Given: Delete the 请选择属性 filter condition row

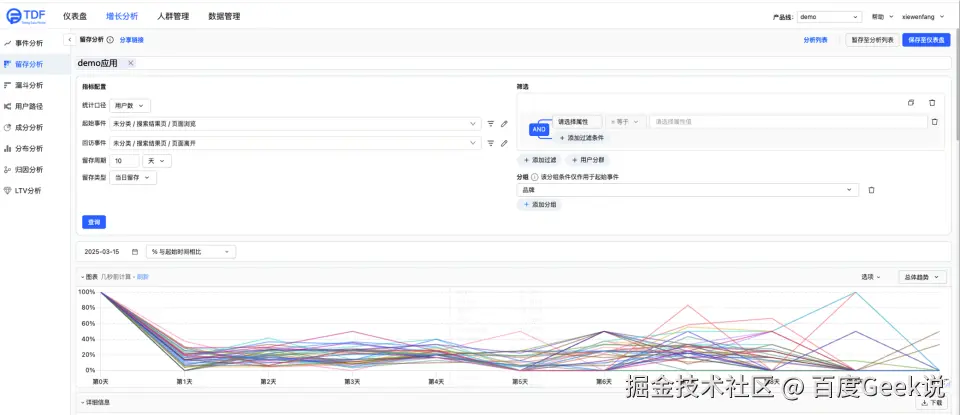Looking at the screenshot, I should [x=934, y=122].
